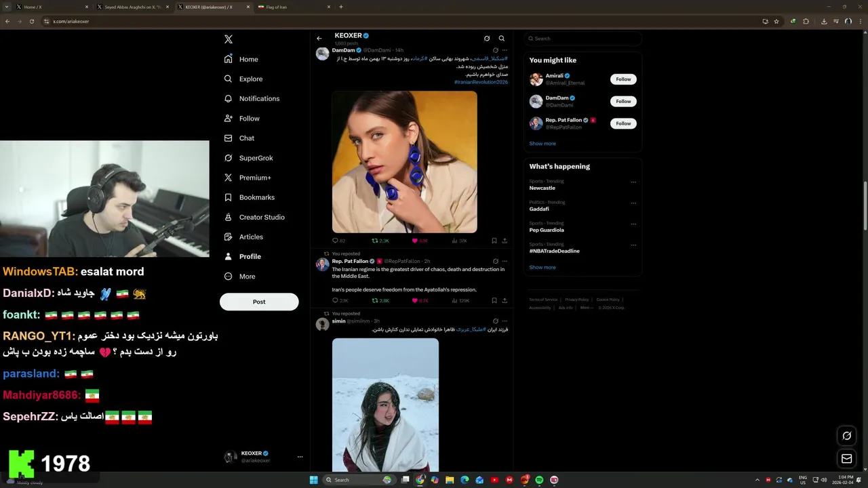
Task: Open #NBATradeDeadline trending topic
Action: [x=554, y=251]
